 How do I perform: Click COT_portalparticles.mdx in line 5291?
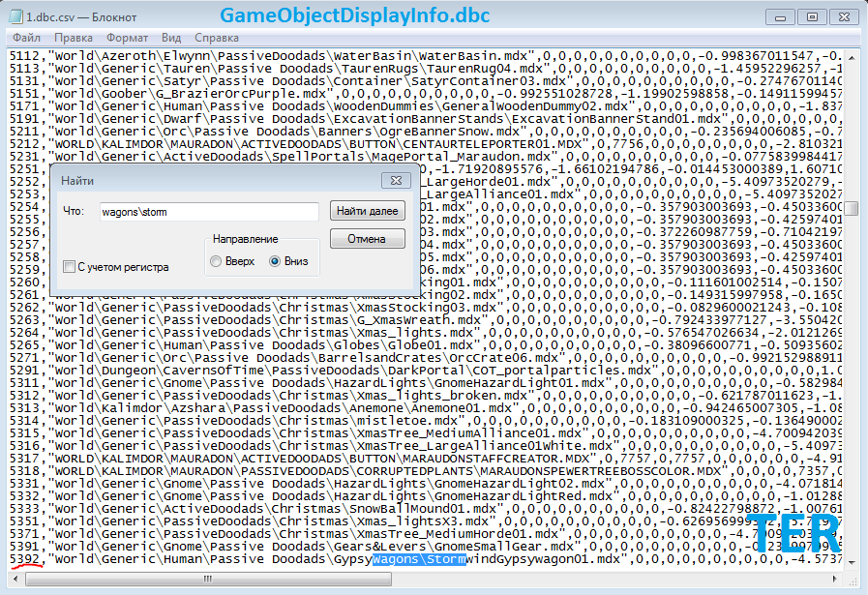[x=562, y=371]
